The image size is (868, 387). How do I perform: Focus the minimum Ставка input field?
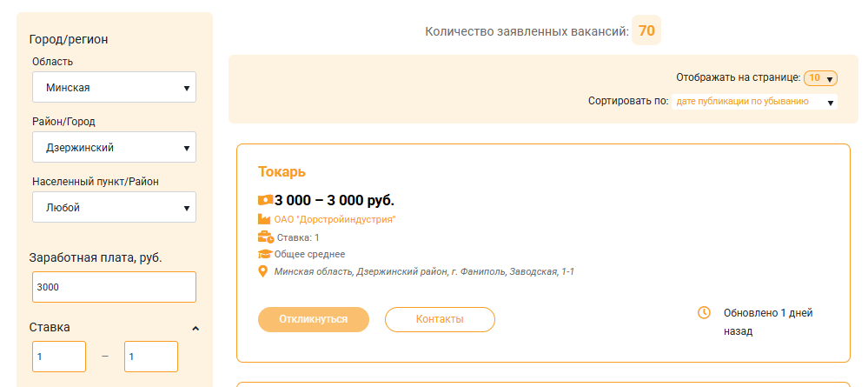point(59,357)
